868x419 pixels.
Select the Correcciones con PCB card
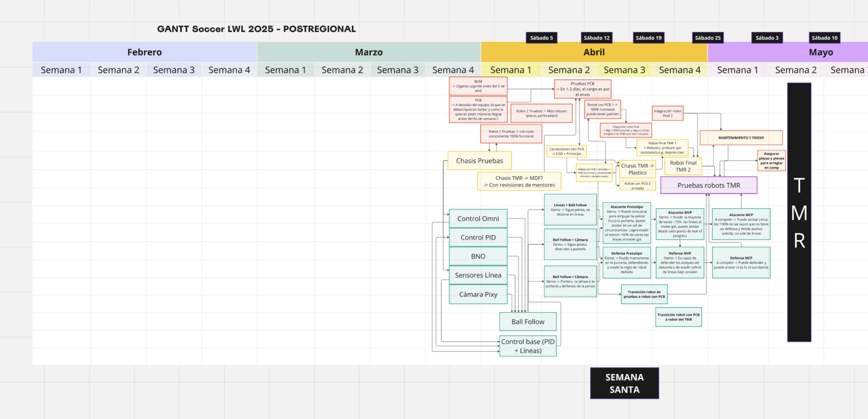pyautogui.click(x=567, y=151)
